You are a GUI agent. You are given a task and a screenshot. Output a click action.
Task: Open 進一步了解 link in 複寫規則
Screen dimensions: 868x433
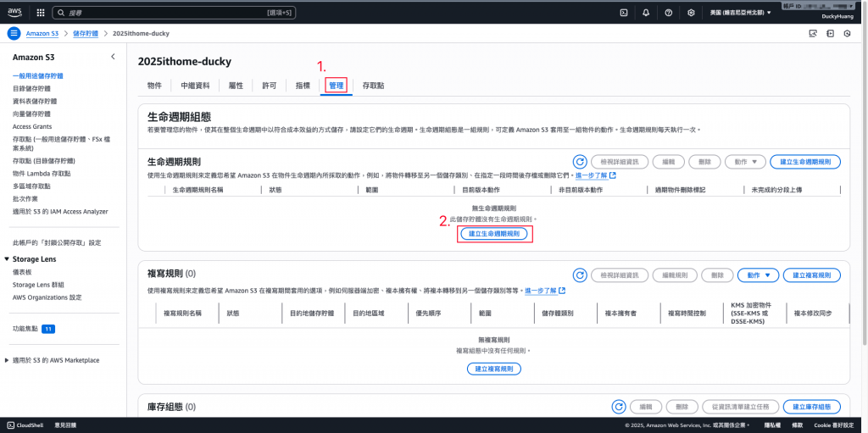pyautogui.click(x=545, y=290)
